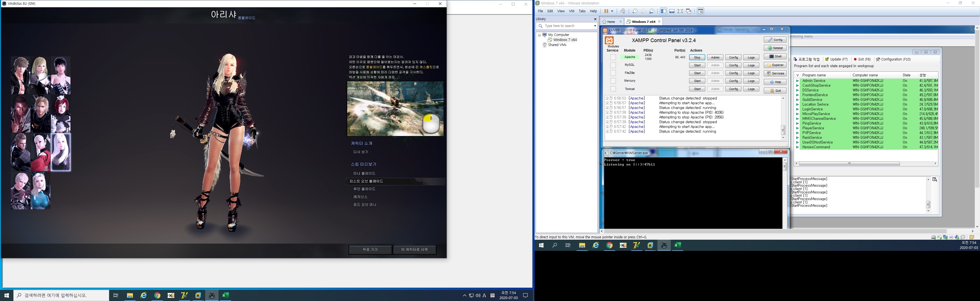This screenshot has width=980, height=301.
Task: Open Configuration (F10) in the service monitor
Action: click(893, 59)
